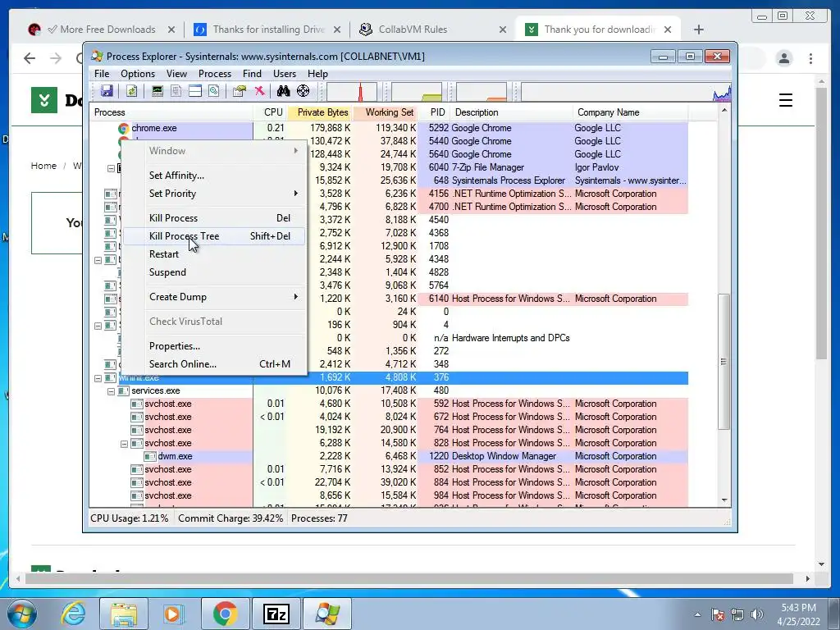Click the CPU usage history mini graph
The image size is (840, 630).
click(351, 92)
